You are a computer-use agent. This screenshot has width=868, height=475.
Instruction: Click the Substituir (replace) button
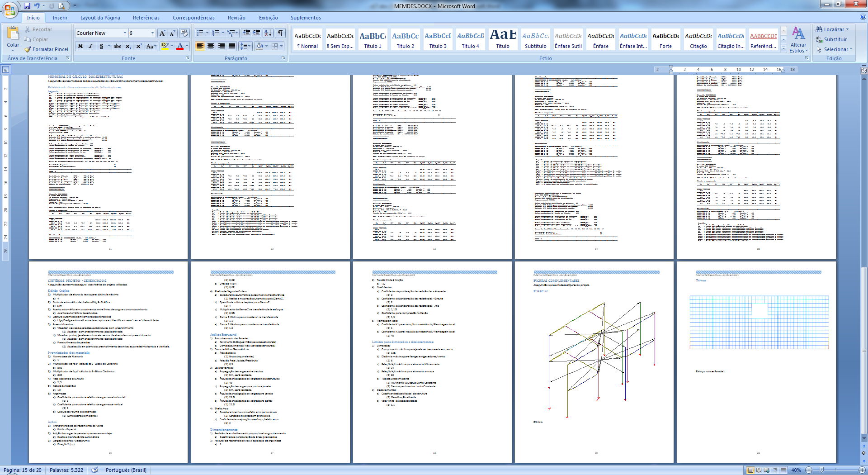(831, 39)
